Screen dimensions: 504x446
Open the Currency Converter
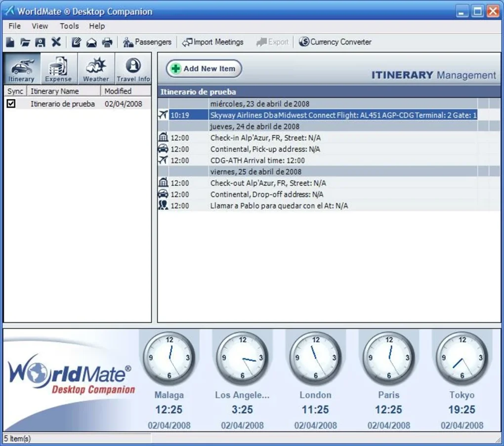pyautogui.click(x=335, y=42)
